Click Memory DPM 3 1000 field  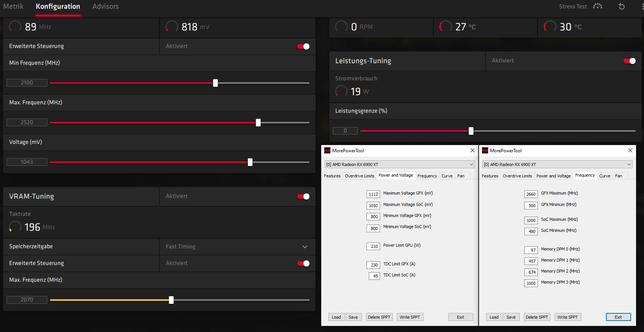pyautogui.click(x=531, y=283)
